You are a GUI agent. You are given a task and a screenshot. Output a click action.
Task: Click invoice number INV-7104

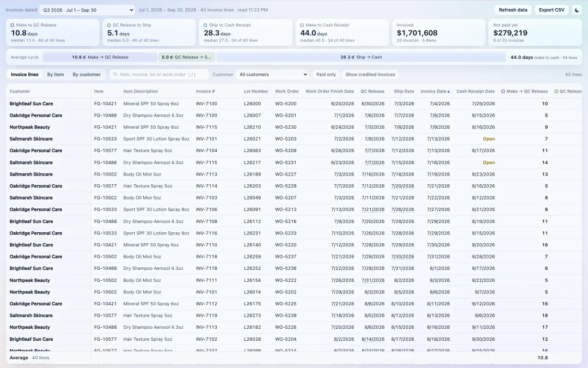(207, 150)
